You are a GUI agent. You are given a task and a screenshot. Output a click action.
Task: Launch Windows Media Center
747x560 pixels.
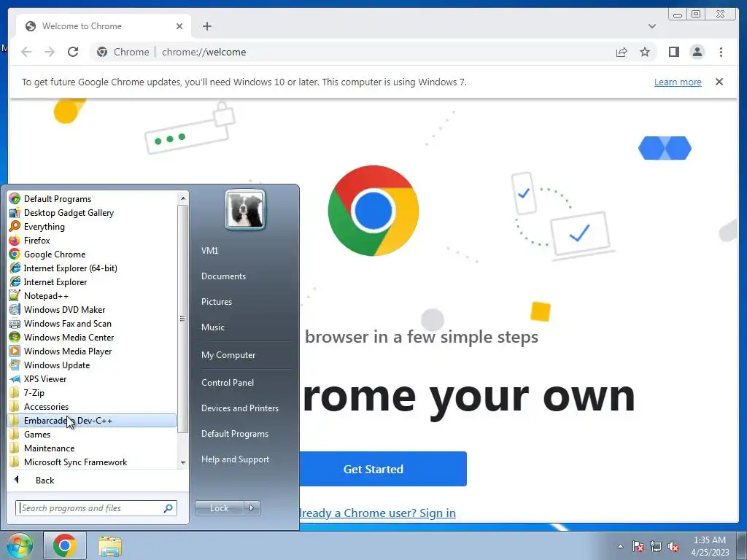click(69, 337)
